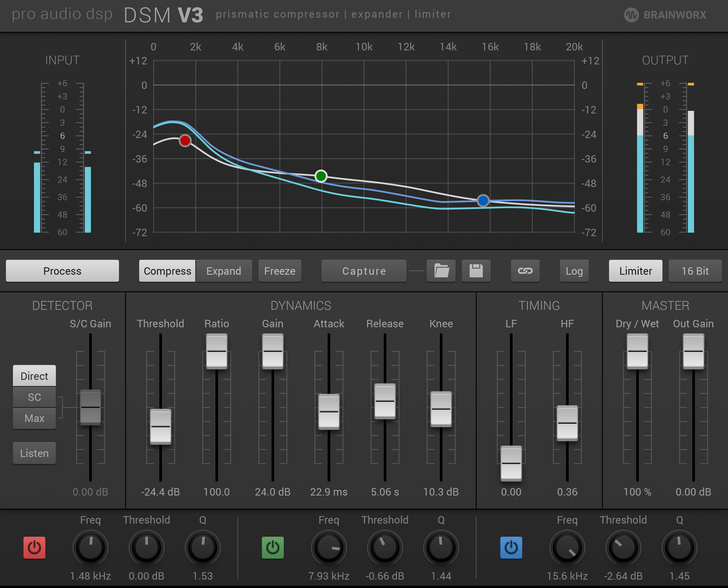Toggle the blue band power button
Image resolution: width=728 pixels, height=588 pixels.
coord(511,547)
